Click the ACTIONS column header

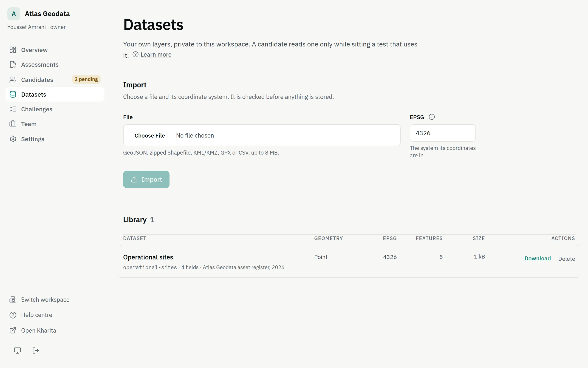click(563, 238)
